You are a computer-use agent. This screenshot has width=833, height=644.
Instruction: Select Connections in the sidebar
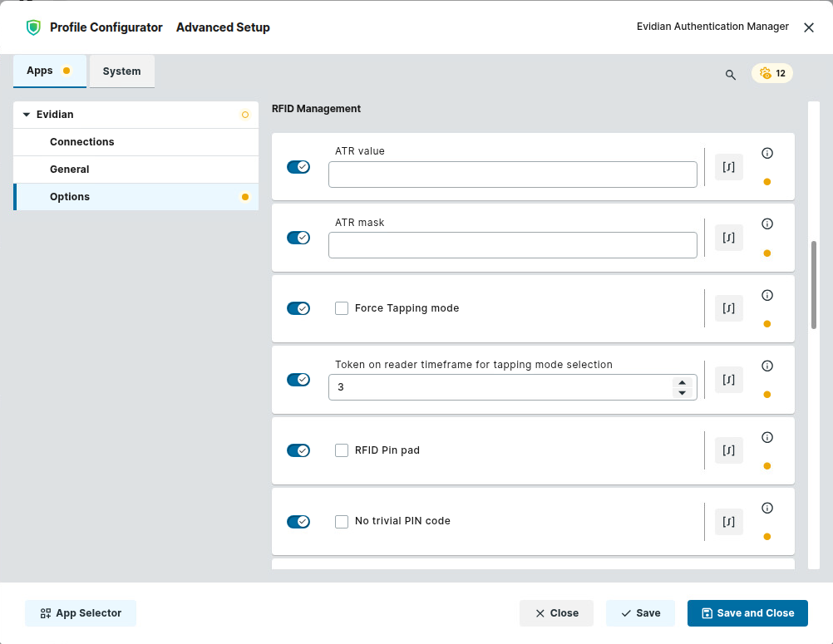(136, 142)
